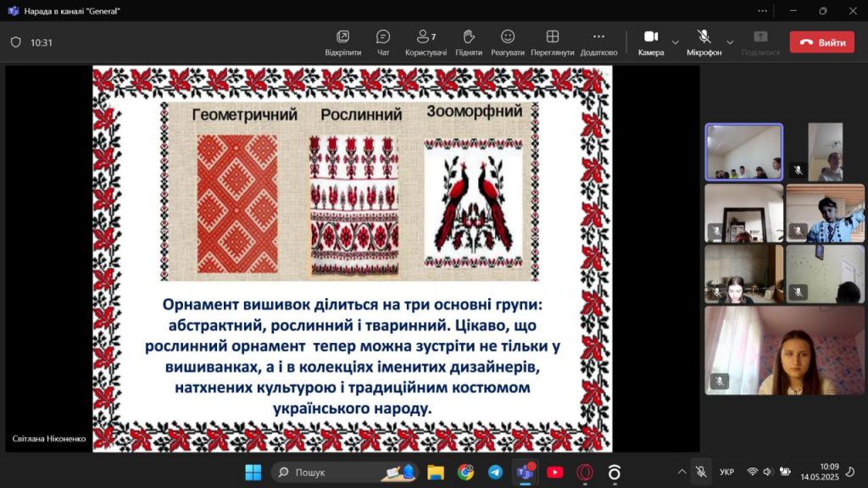The image size is (868, 488).
Task: Unmute using the Мікрофон button
Action: (x=704, y=42)
